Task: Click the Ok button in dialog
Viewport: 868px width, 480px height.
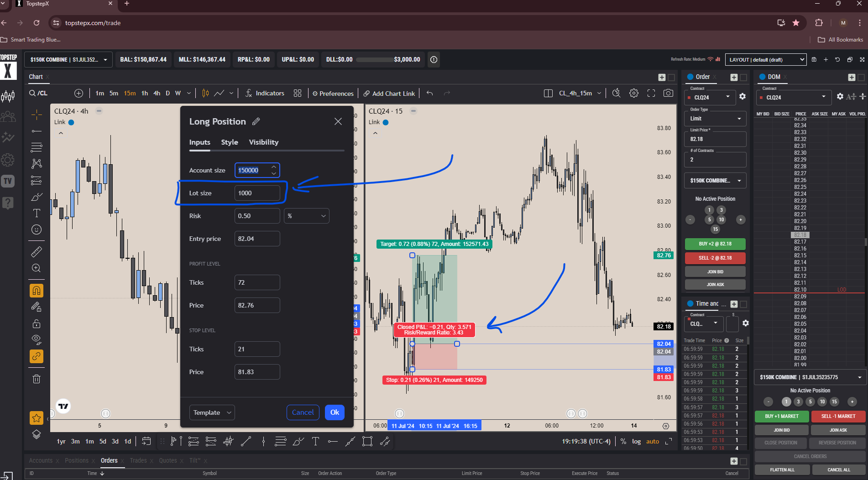Action: (x=335, y=412)
